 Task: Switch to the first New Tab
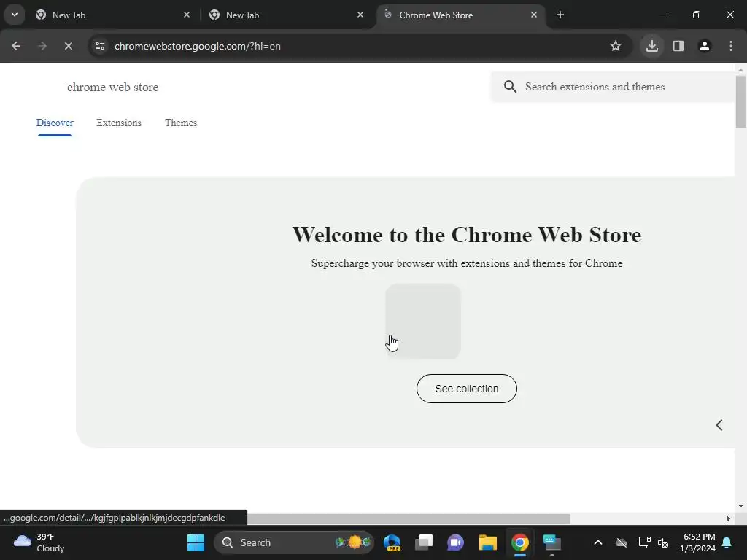pos(113,15)
